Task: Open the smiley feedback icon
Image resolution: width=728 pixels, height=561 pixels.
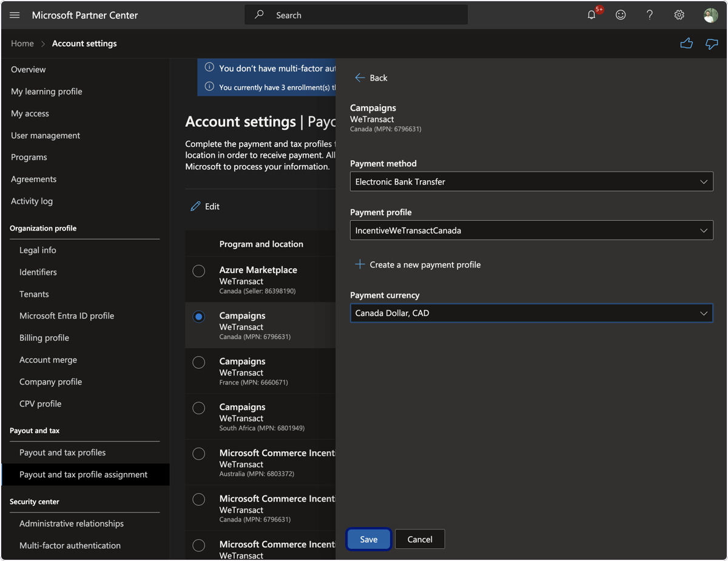Action: (x=621, y=15)
